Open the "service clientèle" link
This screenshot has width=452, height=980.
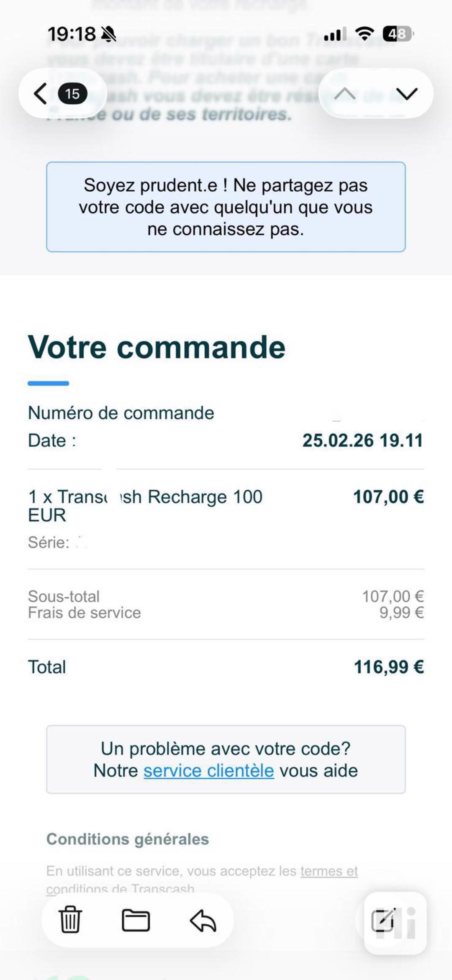(x=209, y=771)
